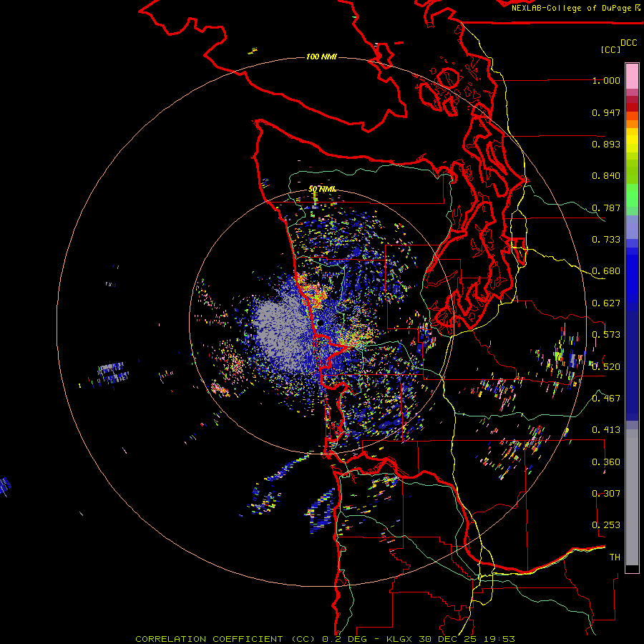
Task: Click the TH threshold label
Action: pyautogui.click(x=615, y=557)
